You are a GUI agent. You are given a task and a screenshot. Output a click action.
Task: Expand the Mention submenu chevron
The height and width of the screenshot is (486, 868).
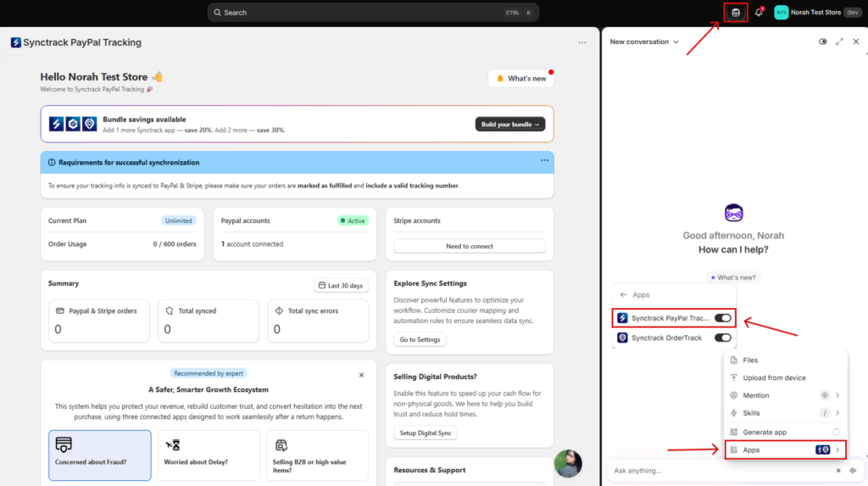(x=837, y=396)
